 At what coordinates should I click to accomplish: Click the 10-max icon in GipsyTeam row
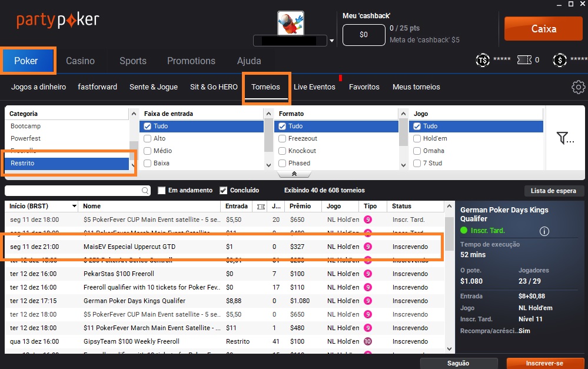tap(368, 341)
